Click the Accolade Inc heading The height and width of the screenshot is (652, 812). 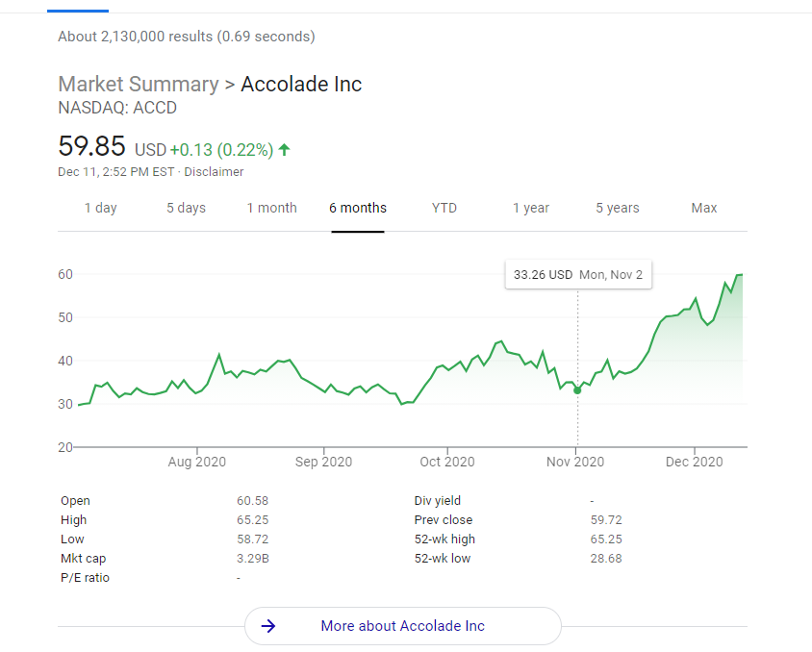(301, 84)
